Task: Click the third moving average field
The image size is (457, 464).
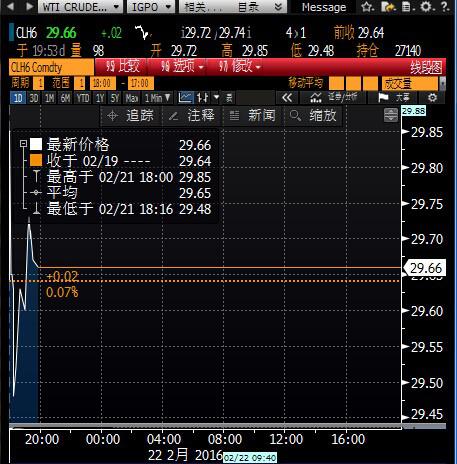Action: tap(370, 83)
